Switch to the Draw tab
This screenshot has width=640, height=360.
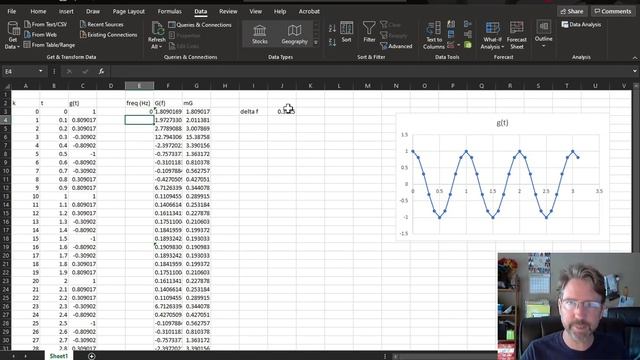pos(93,11)
